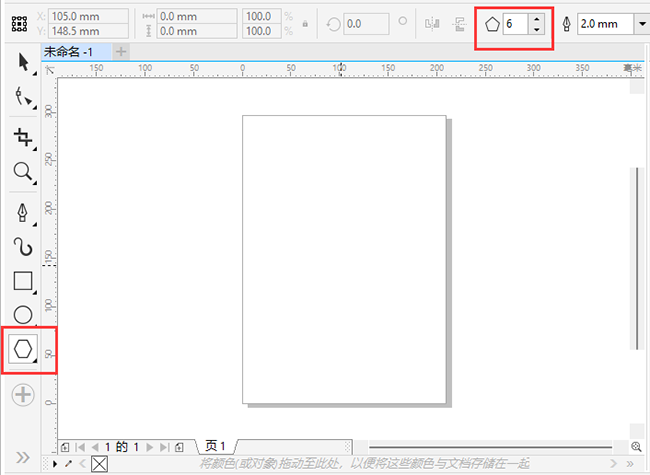Click the object height field
Screen dimensions: 650x475
pos(196,31)
